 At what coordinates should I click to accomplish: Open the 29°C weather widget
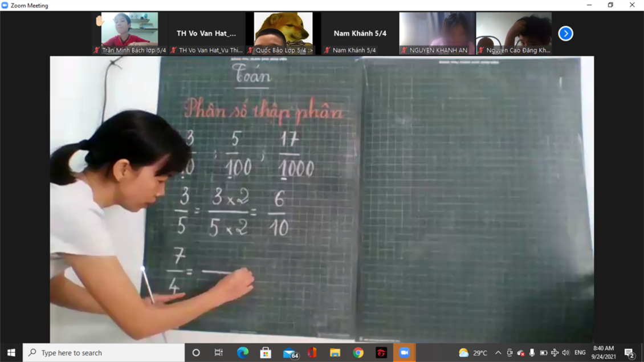[x=474, y=353]
